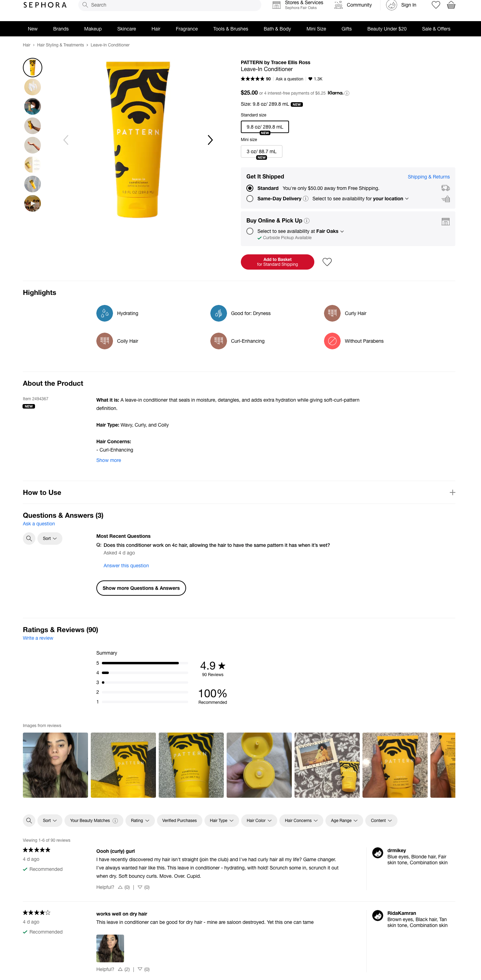This screenshot has width=481, height=980.
Task: Click Add to Basket button
Action: (278, 262)
